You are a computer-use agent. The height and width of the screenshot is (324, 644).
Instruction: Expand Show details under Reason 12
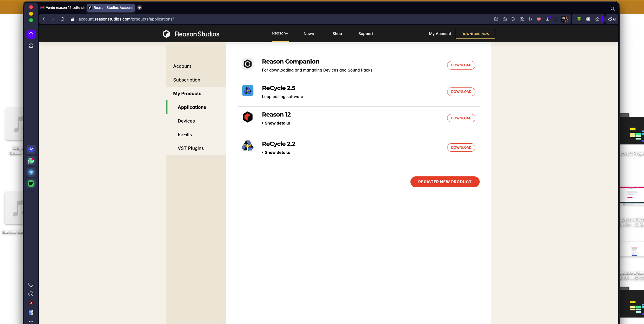[x=276, y=123]
